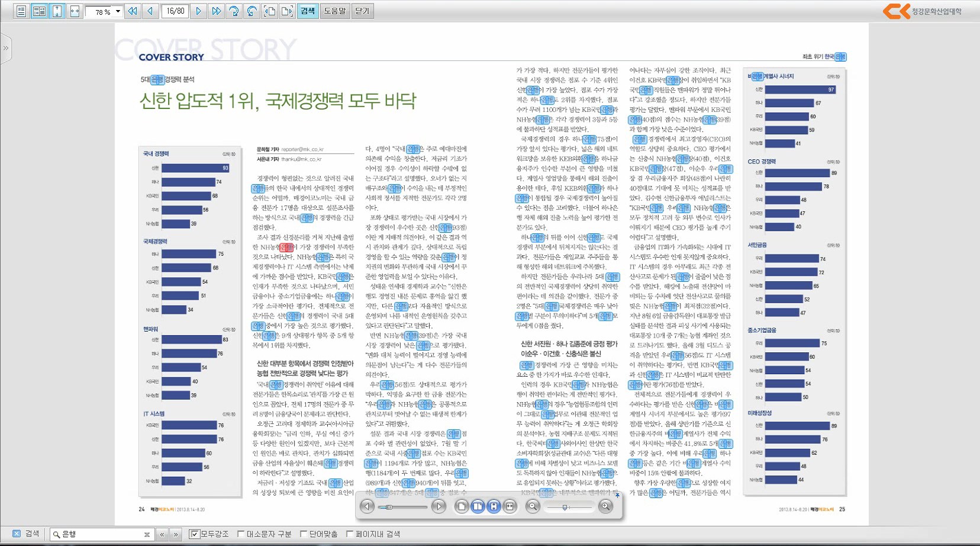This screenshot has width=980, height=546.
Task: Click the 청강문화산업대학 logo
Action: (x=922, y=11)
